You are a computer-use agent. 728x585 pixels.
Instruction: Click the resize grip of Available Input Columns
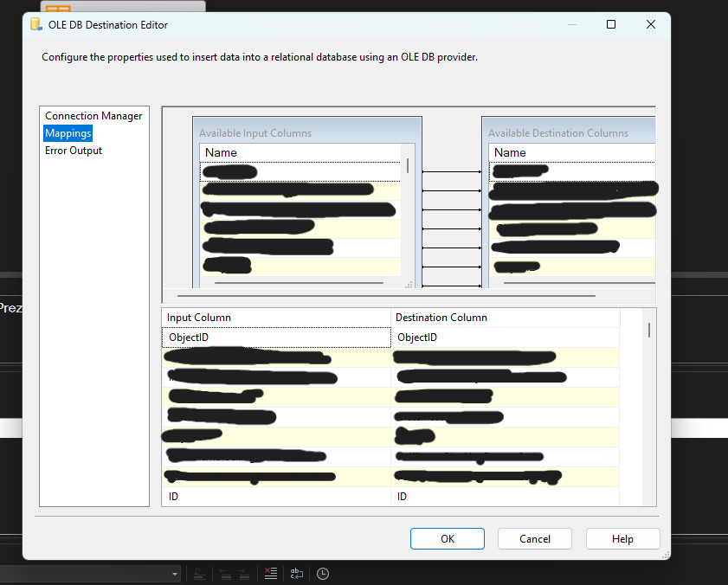tap(409, 285)
